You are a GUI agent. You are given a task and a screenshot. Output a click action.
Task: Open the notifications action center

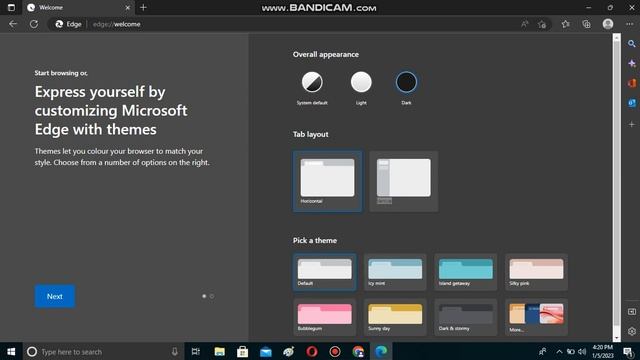click(x=629, y=351)
